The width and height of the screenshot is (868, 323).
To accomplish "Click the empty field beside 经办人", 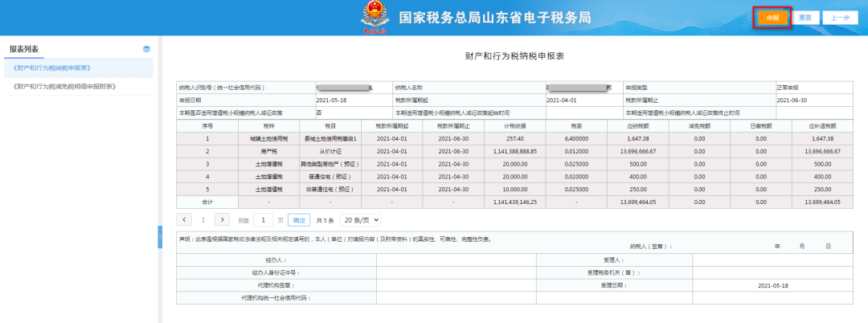I will 457,260.
